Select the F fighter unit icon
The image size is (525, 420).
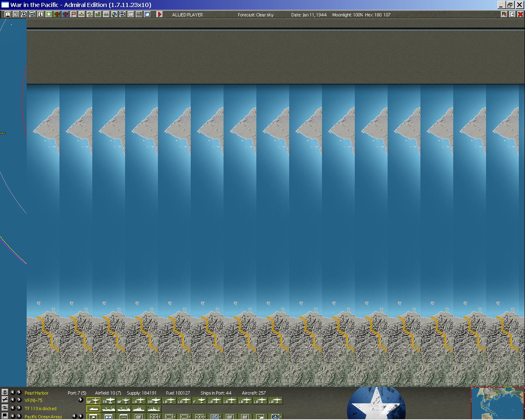point(200,401)
